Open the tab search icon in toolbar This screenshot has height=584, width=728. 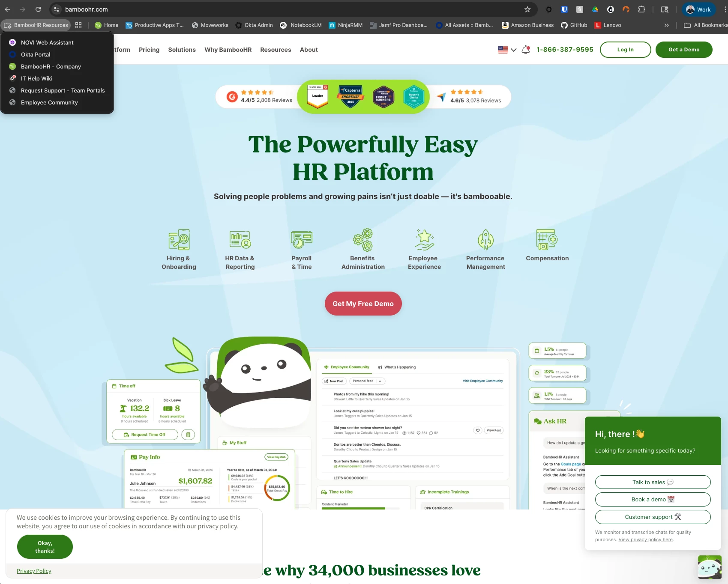tap(665, 9)
